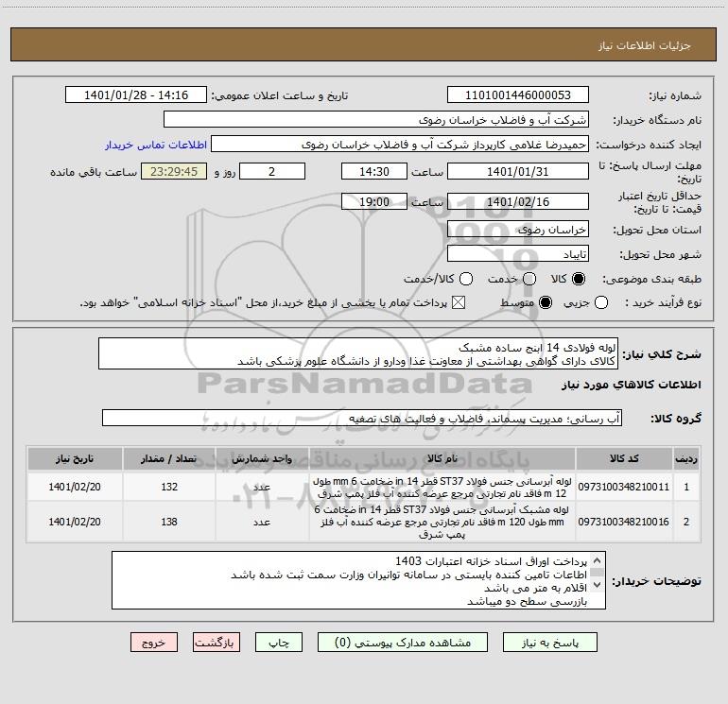Click buyer note 'بازرسی سطح دو میباشد'
728x704 pixels.
click(527, 601)
